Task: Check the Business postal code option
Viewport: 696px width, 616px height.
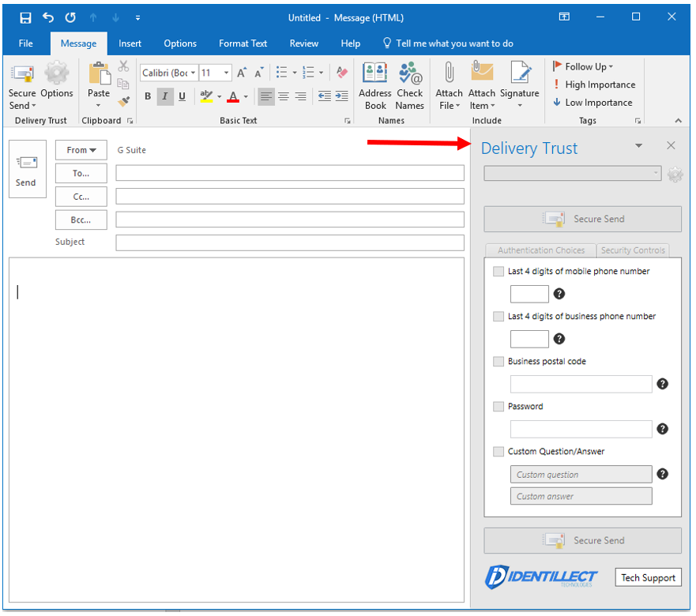Action: tap(498, 362)
